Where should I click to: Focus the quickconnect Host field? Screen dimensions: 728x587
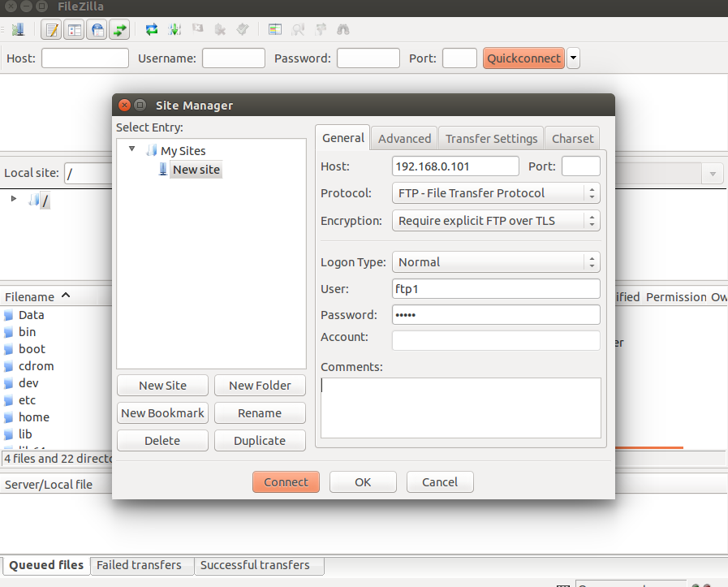tap(85, 58)
